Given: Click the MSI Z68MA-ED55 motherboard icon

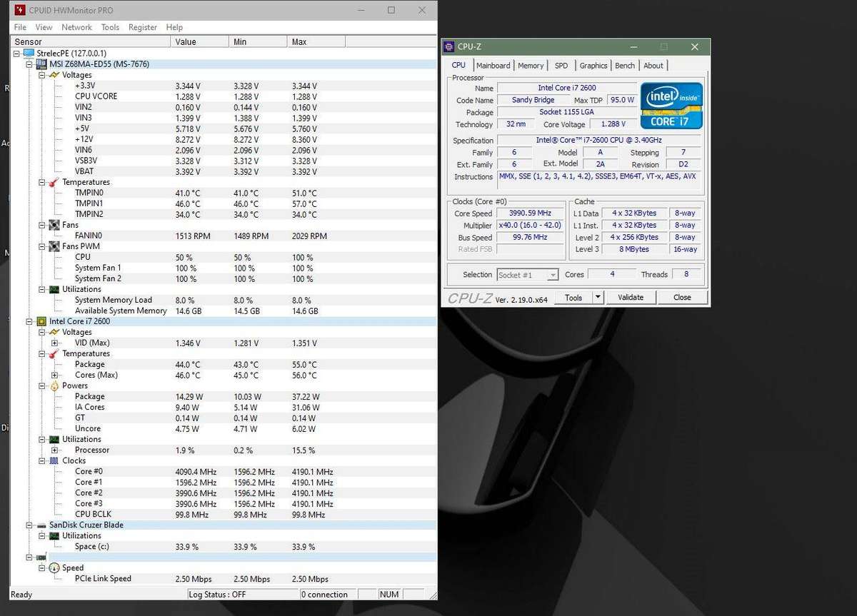Looking at the screenshot, I should [41, 64].
